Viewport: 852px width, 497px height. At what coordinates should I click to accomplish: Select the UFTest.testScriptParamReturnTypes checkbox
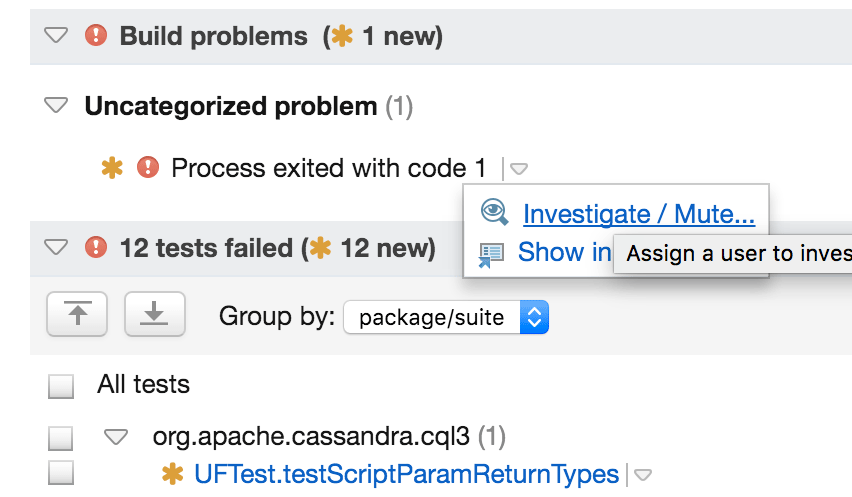click(61, 474)
